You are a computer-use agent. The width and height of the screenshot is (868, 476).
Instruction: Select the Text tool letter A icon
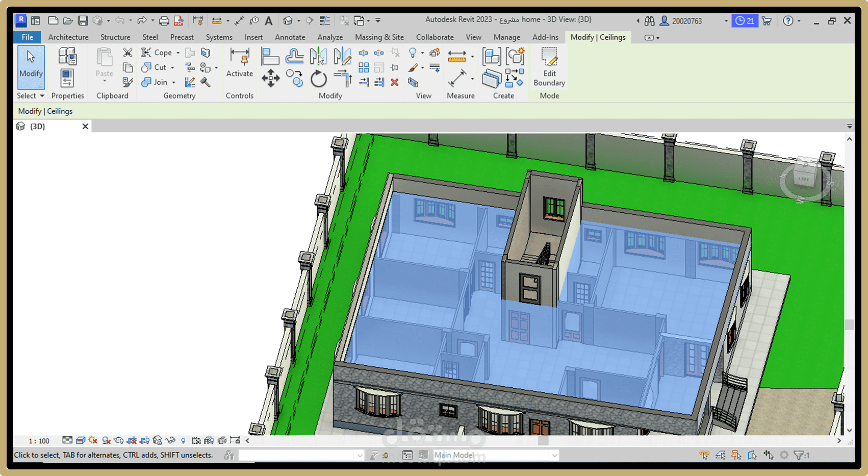(x=269, y=20)
